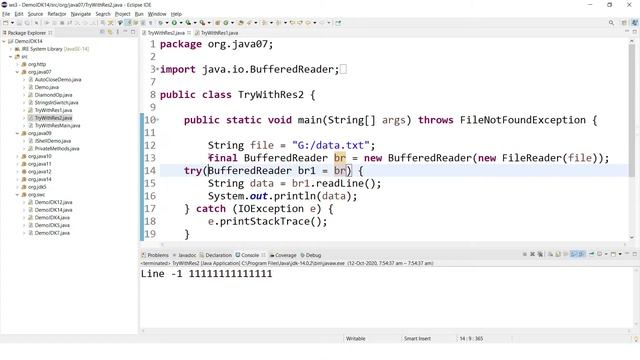Click the Coverage launch toolbar icon
Screen dimensions: 640x360
(x=188, y=23)
